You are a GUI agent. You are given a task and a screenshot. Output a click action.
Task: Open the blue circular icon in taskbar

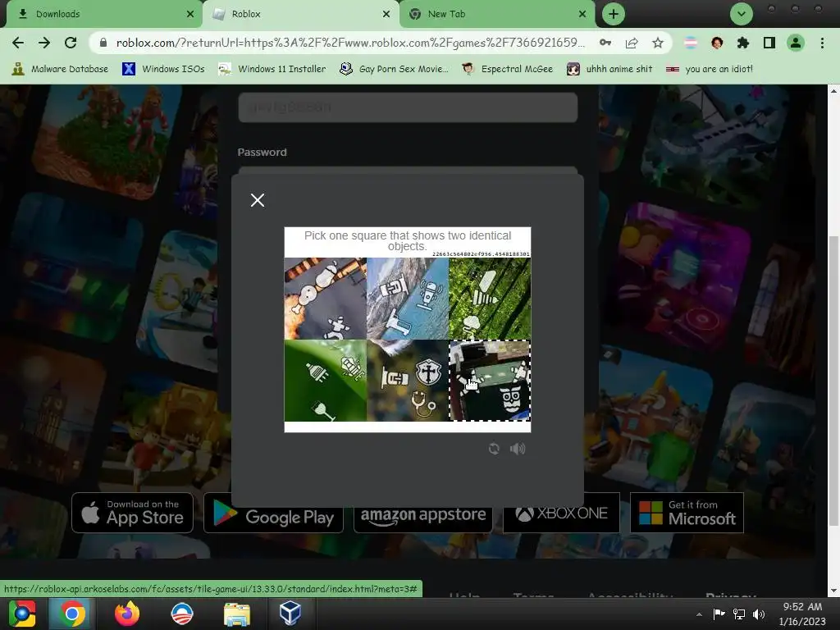[181, 614]
